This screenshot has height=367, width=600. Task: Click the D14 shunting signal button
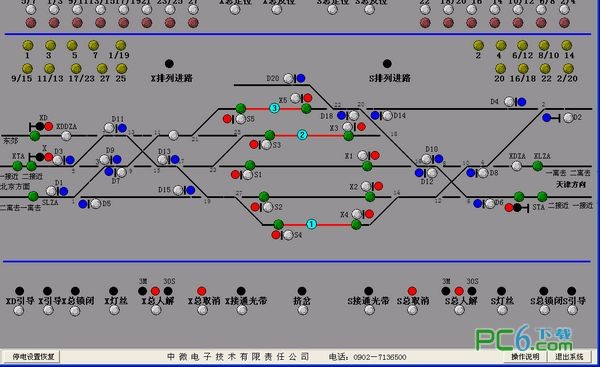click(387, 115)
